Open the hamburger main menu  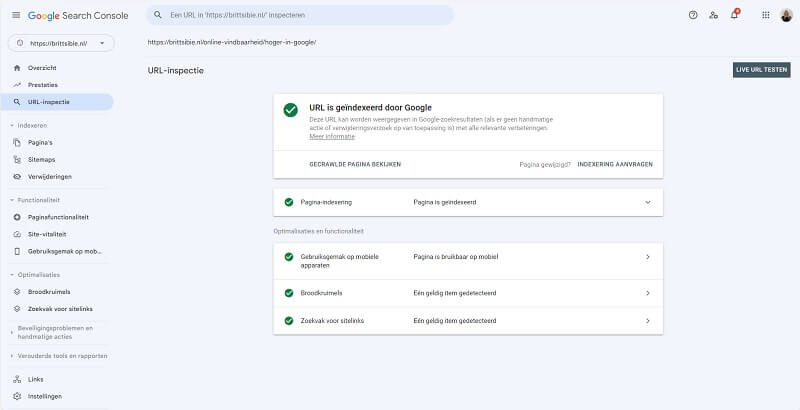16,15
